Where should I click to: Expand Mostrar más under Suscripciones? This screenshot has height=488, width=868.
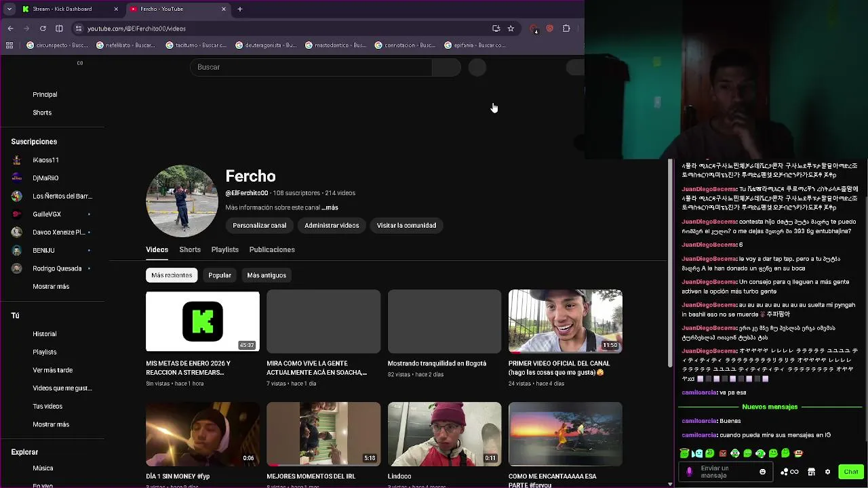[x=51, y=287]
